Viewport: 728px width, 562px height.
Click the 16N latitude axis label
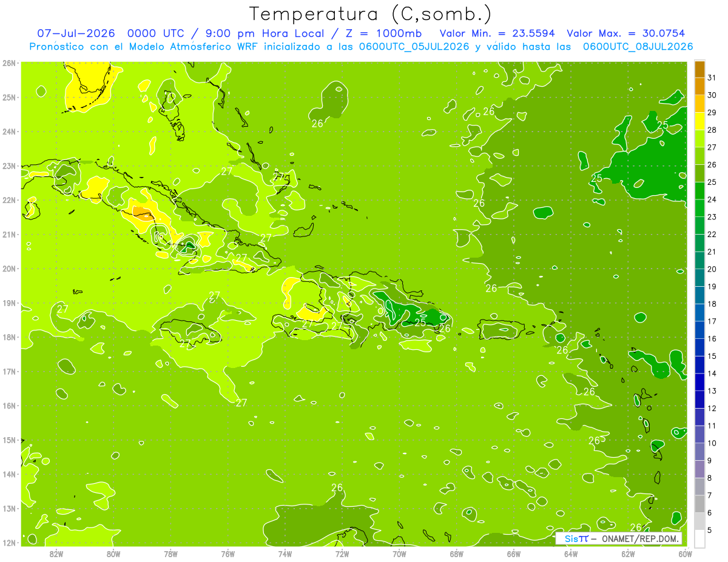[x=8, y=405]
